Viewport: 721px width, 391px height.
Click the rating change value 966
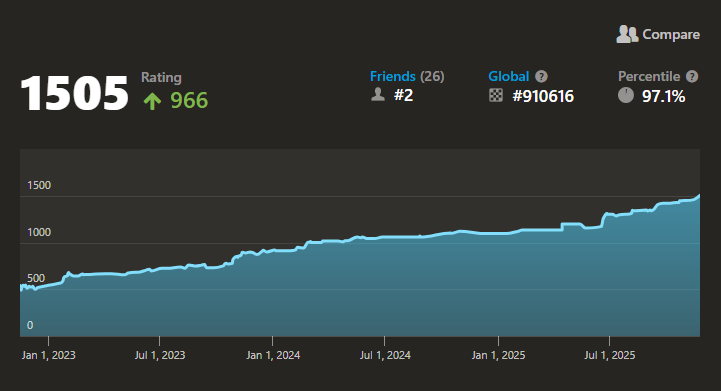[189, 101]
